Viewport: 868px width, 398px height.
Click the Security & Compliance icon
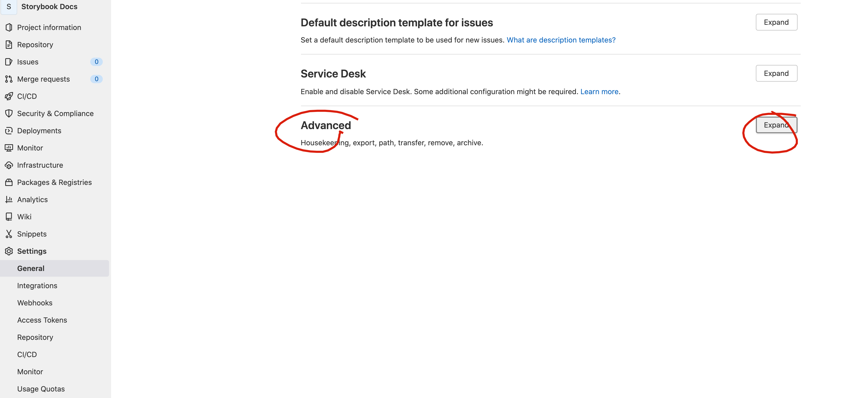(8, 113)
